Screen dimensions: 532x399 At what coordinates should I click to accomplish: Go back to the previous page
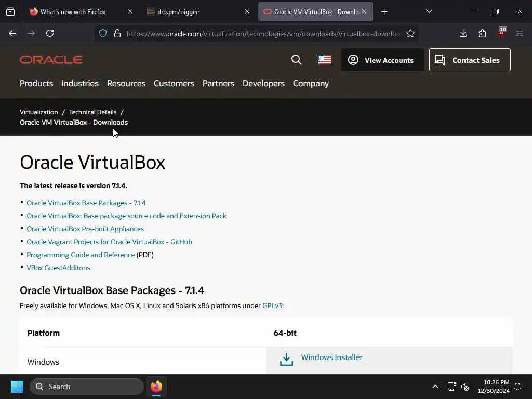point(12,33)
